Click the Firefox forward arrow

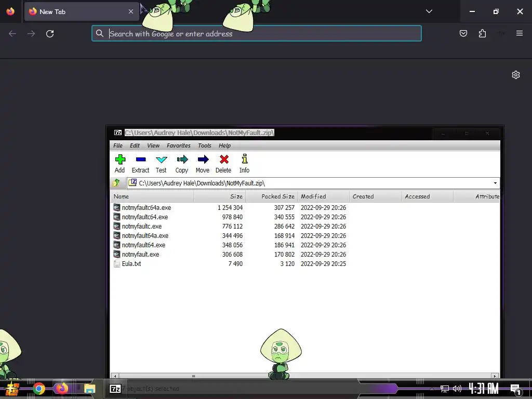click(x=31, y=34)
